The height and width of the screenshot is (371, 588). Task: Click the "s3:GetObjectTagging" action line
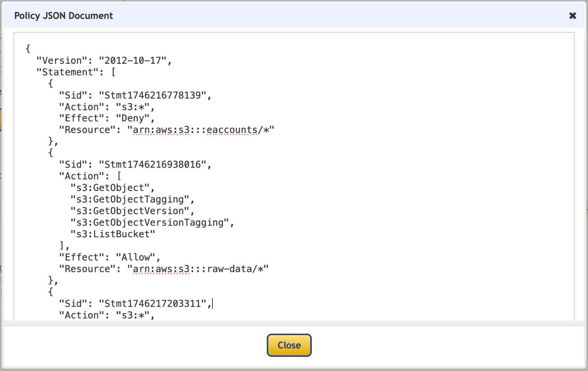(132, 199)
